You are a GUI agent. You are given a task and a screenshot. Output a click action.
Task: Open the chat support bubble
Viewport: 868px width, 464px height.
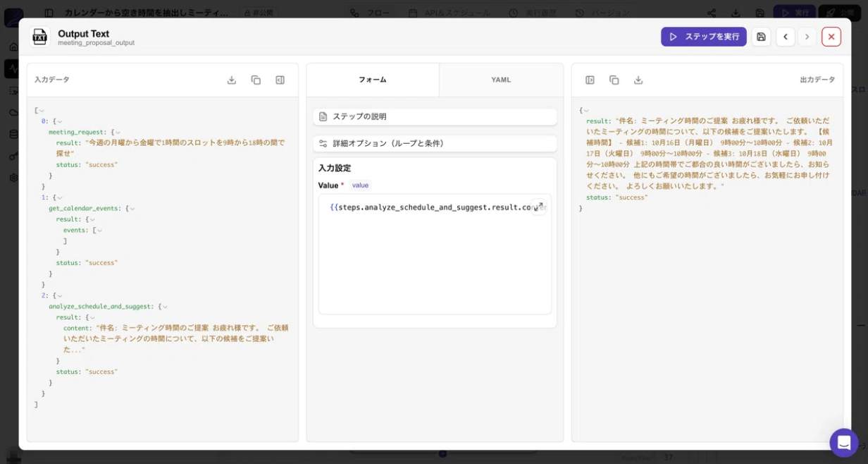844,443
